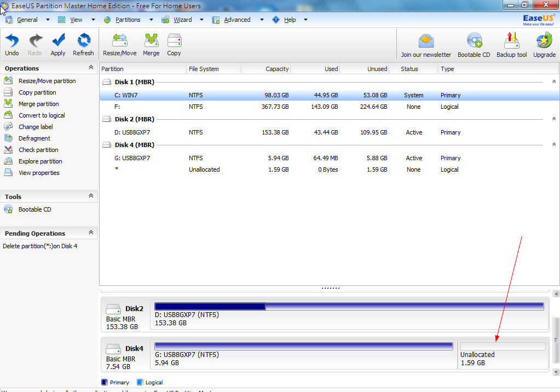Collapse the Disk 4 (MBR) group

pos(554,144)
